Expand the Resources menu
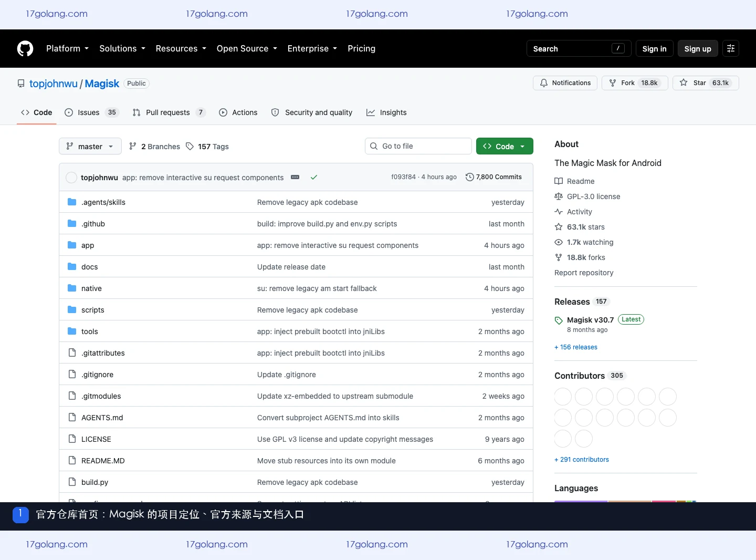The image size is (756, 560). (x=181, y=48)
